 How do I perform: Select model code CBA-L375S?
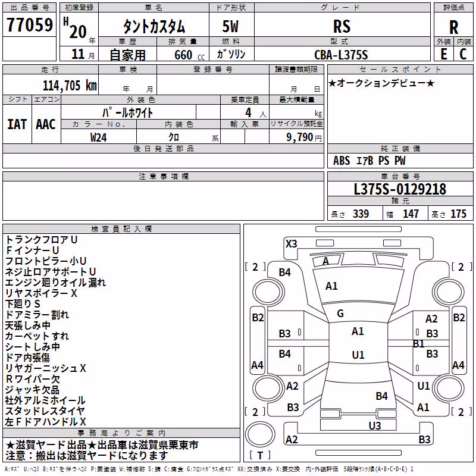pyautogui.click(x=341, y=55)
